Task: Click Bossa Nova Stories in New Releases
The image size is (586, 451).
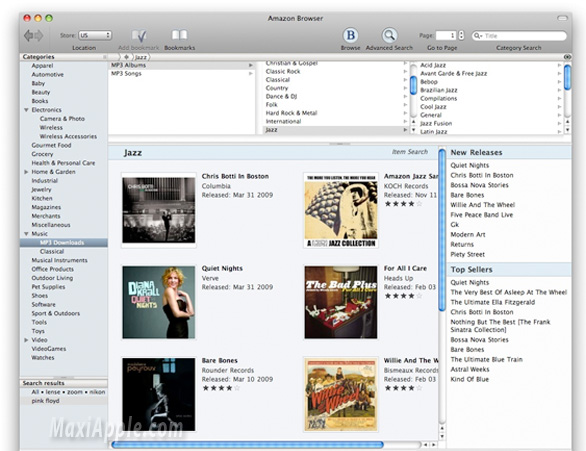Action: tap(479, 185)
